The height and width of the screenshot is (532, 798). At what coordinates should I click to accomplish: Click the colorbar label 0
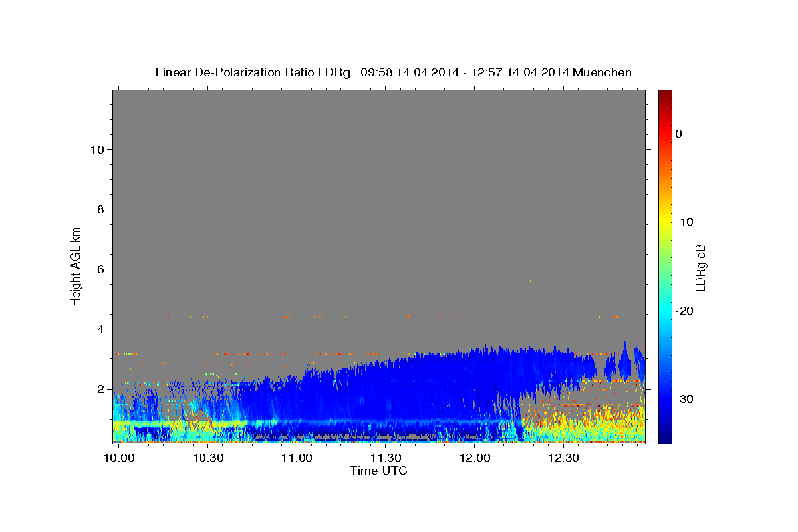click(678, 134)
